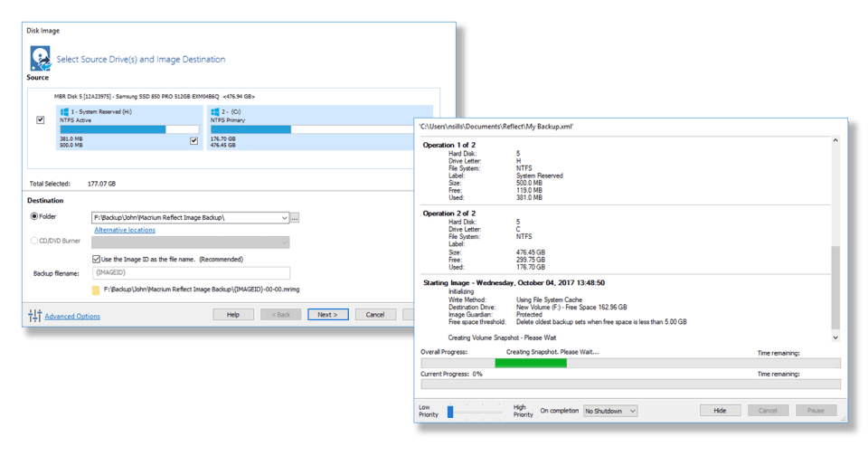The width and height of the screenshot is (868, 456).
Task: Open the Advanced Options link
Action: coord(72,316)
